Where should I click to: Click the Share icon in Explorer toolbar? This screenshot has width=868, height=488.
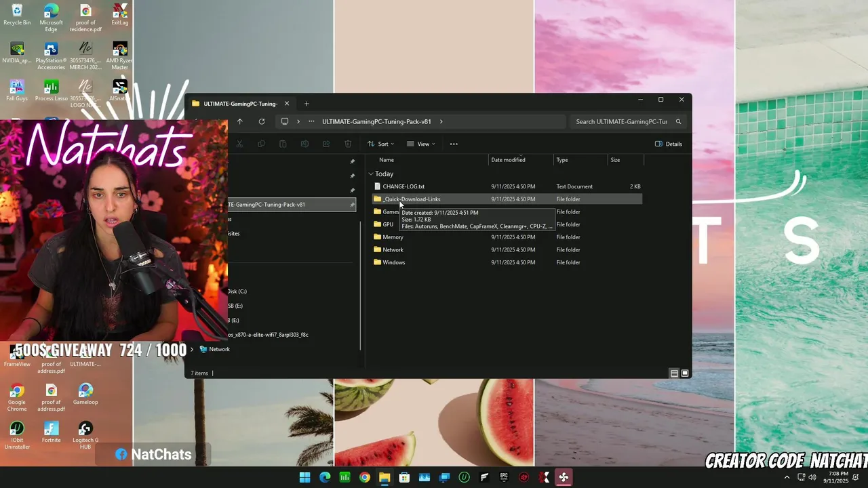click(x=326, y=144)
